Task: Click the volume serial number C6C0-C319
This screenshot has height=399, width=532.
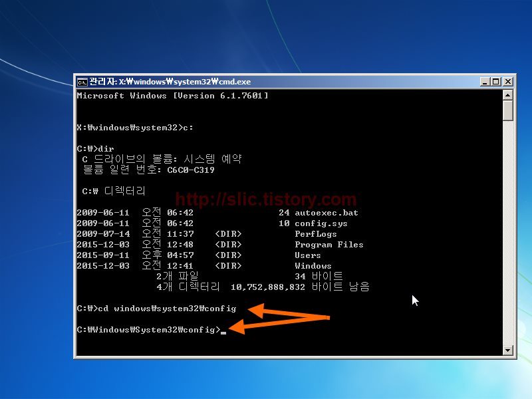Action: 191,170
